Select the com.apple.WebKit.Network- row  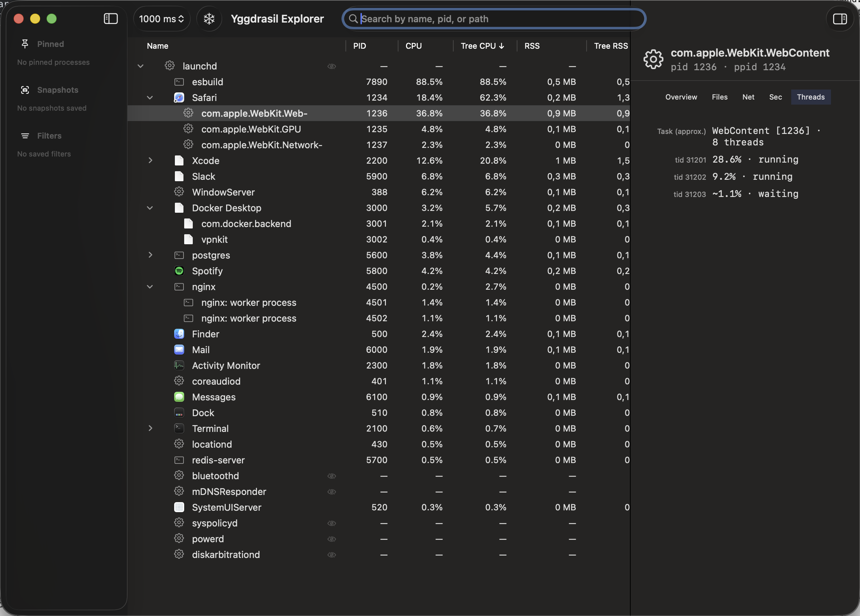[378, 145]
